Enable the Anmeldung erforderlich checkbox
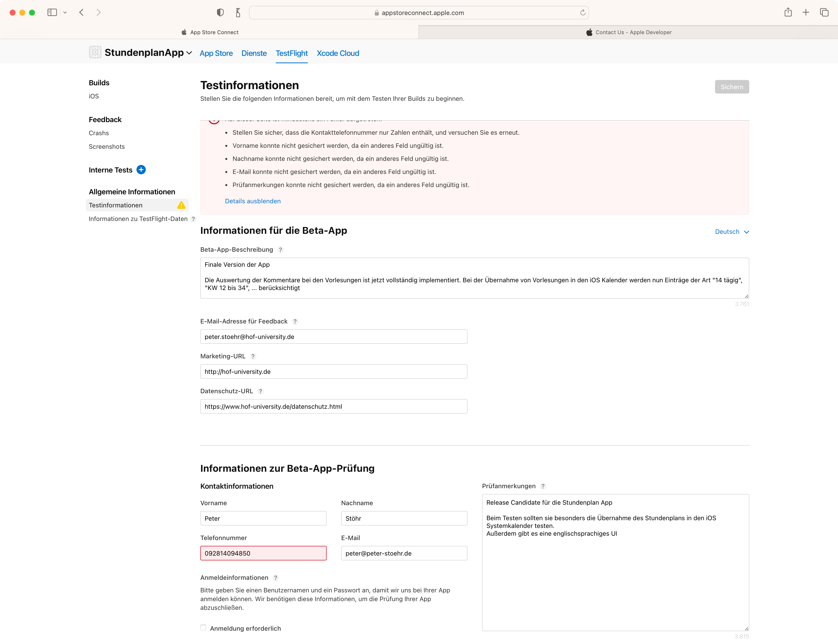Screen dimensions: 838x644 (x=203, y=628)
